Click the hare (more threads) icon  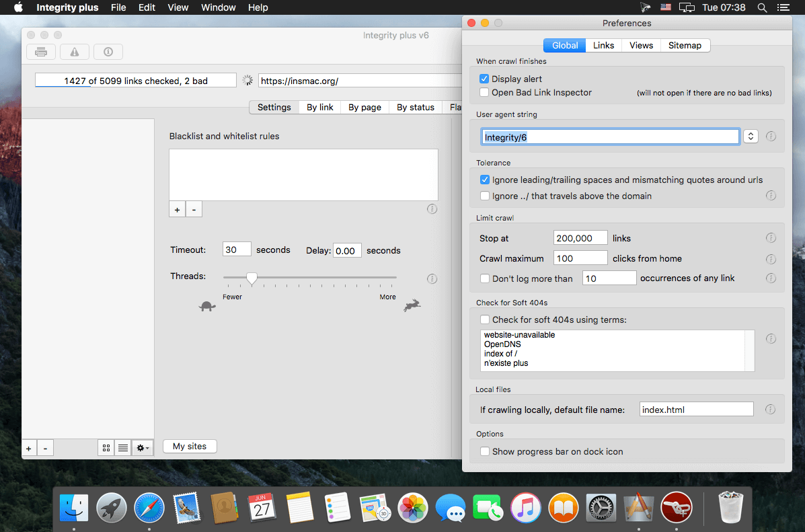412,305
